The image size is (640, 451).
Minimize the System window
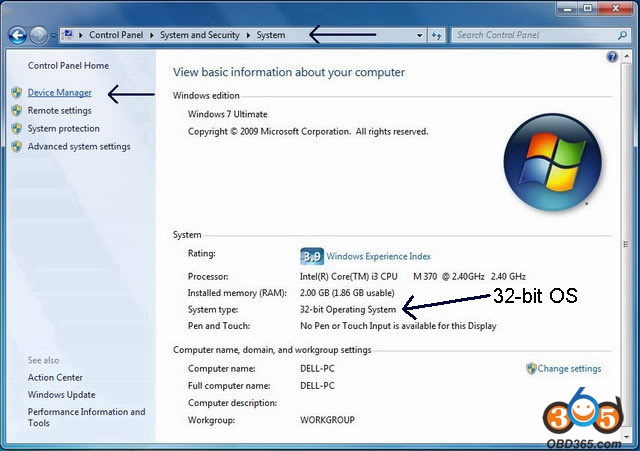coord(567,8)
